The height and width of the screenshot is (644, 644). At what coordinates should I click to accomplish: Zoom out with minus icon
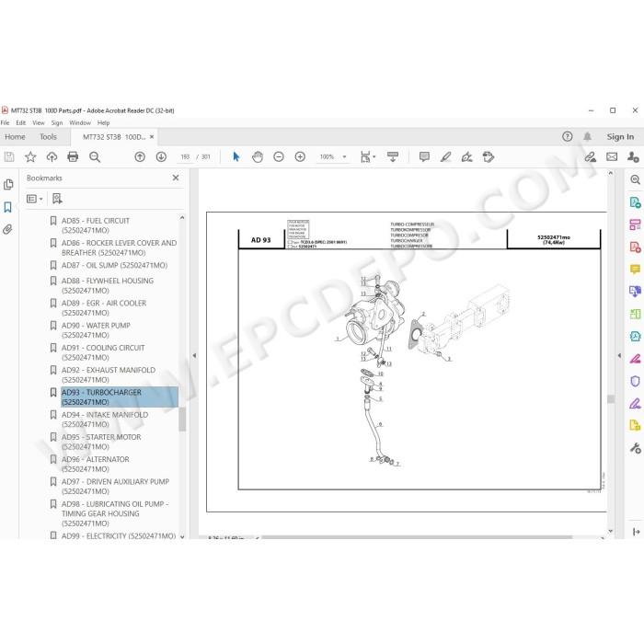279,157
